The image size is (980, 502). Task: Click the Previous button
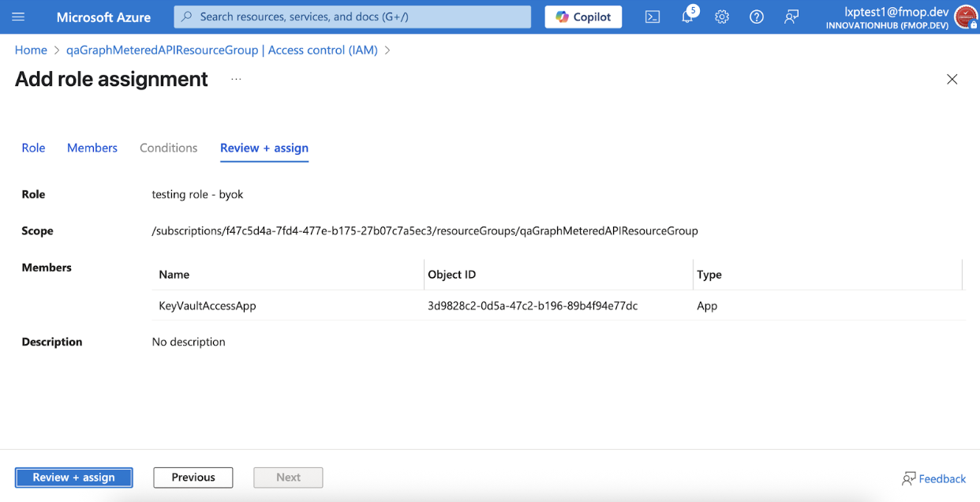click(x=193, y=478)
